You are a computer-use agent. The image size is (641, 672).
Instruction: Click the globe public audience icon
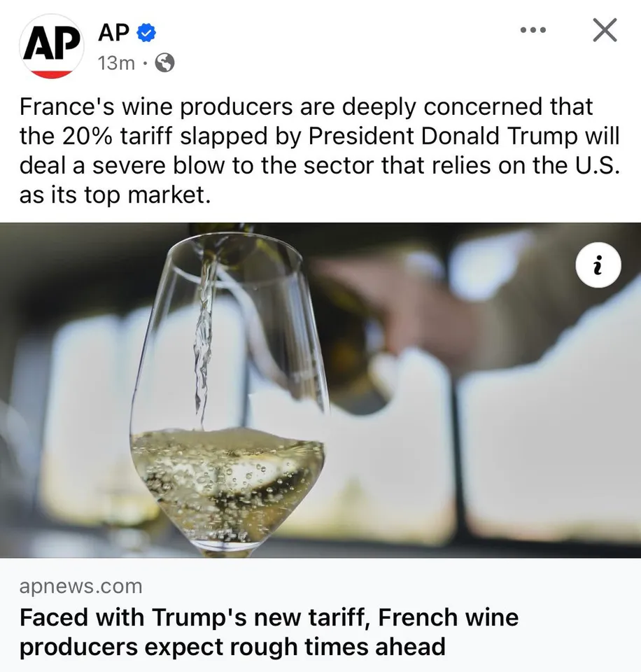click(164, 64)
